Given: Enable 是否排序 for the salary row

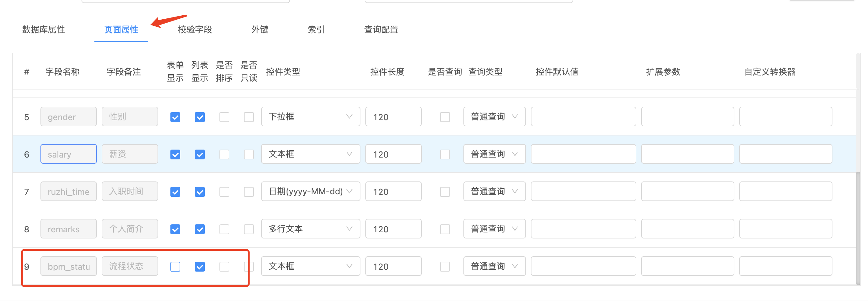Looking at the screenshot, I should click(224, 154).
